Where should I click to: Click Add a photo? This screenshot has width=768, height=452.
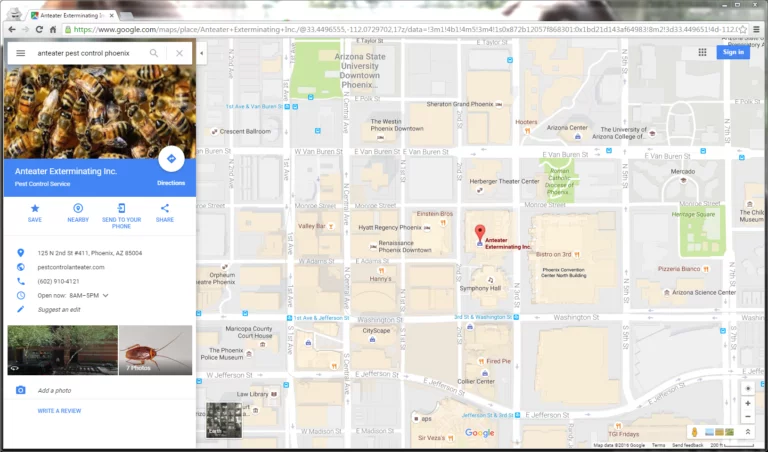(x=54, y=390)
